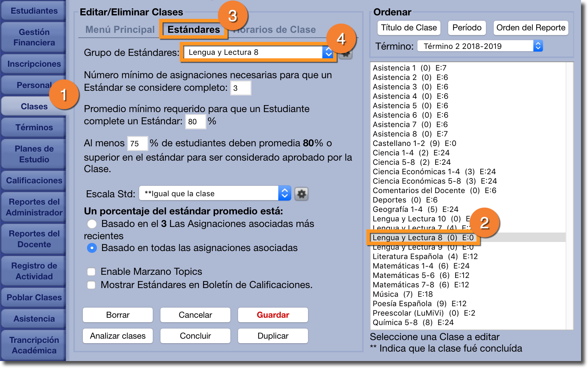Click the Duplicar button
588x368 pixels.
pos(273,336)
